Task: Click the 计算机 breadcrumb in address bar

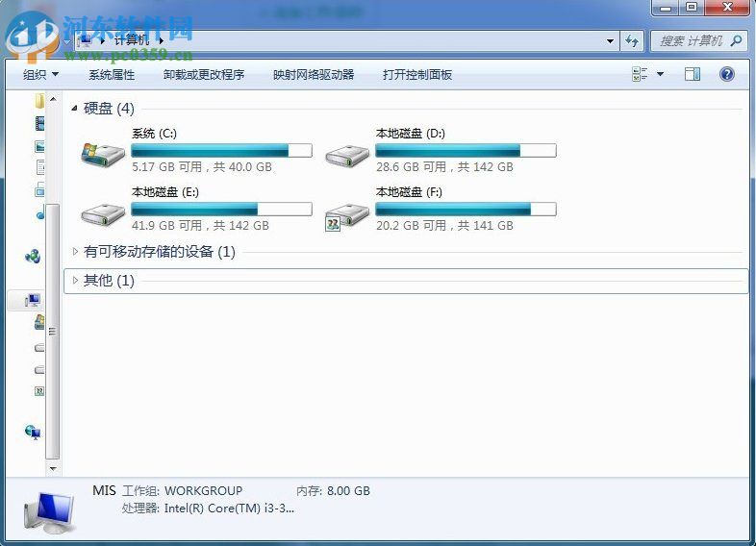Action: pyautogui.click(x=132, y=40)
